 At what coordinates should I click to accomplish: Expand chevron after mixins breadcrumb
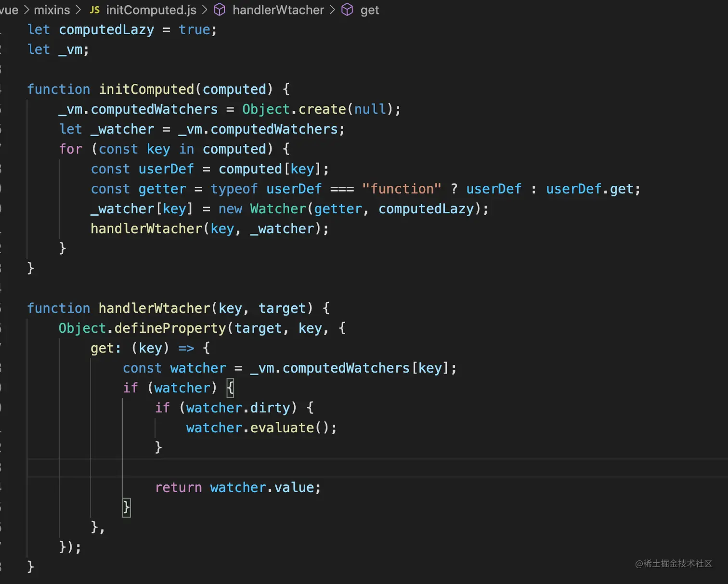tap(78, 10)
